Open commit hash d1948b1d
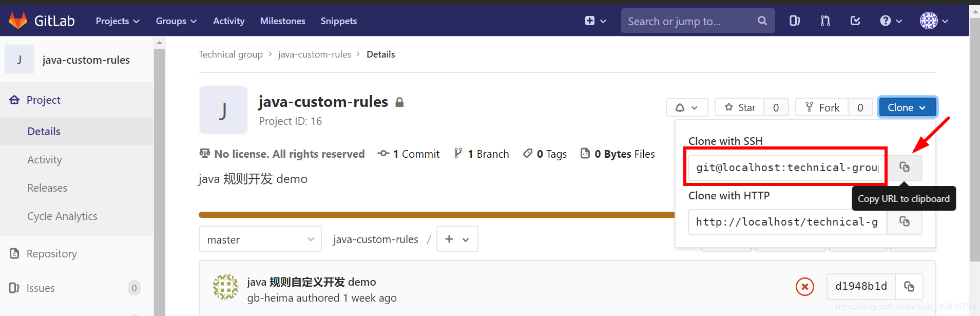 click(x=861, y=286)
